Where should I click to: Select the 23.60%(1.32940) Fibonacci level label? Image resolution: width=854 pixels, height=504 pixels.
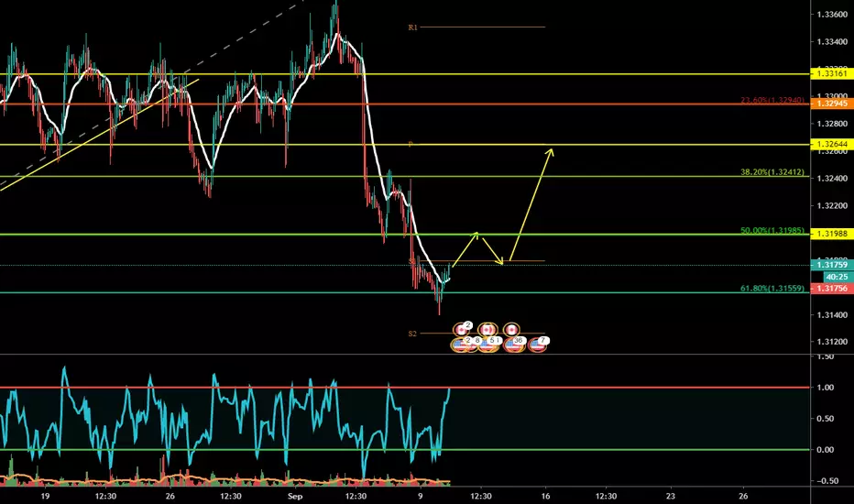click(772, 100)
